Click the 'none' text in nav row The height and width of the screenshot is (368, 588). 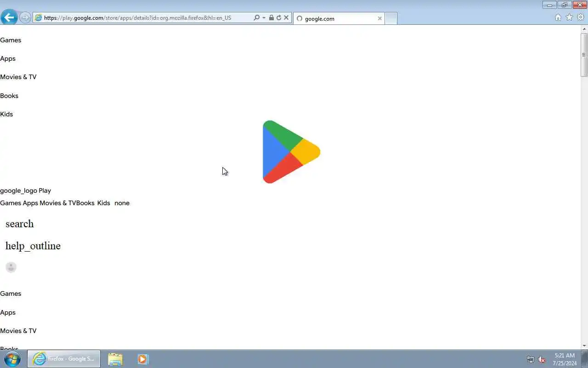point(122,203)
